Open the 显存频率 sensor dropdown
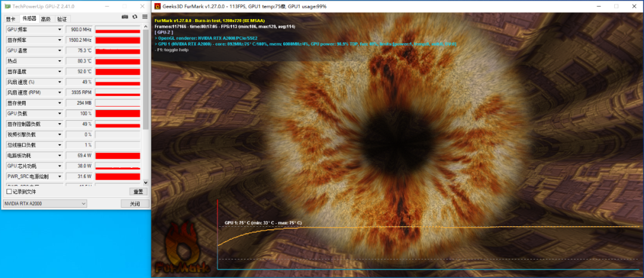The height and width of the screenshot is (278, 644). click(x=60, y=40)
